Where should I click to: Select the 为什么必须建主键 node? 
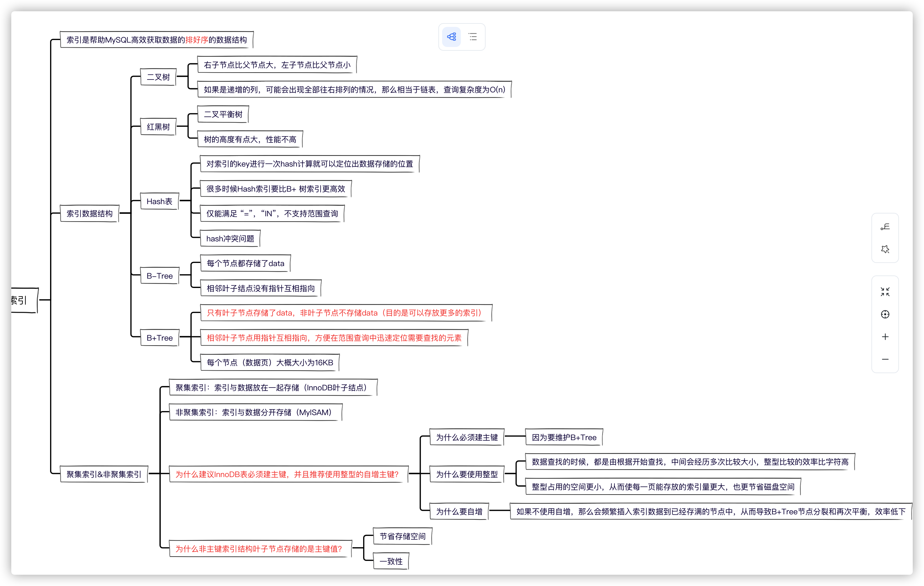(467, 437)
